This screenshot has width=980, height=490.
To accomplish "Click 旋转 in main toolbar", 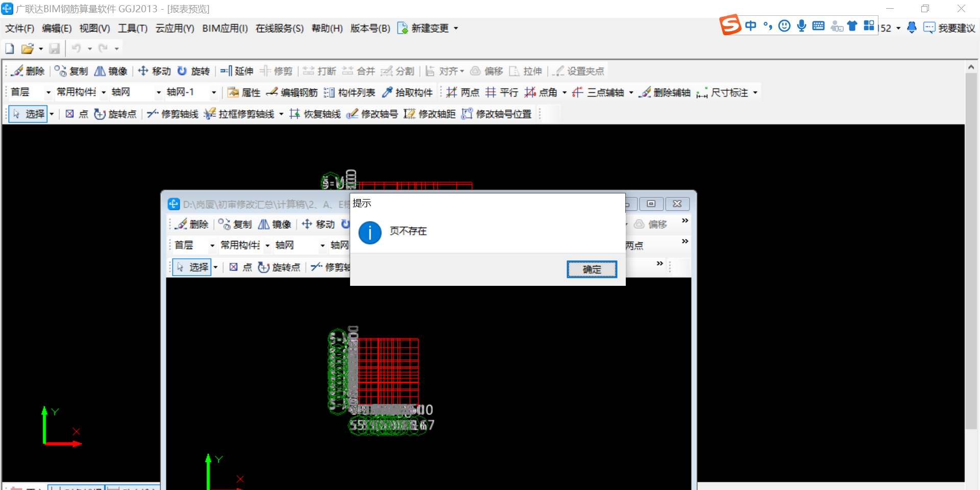I will click(193, 71).
